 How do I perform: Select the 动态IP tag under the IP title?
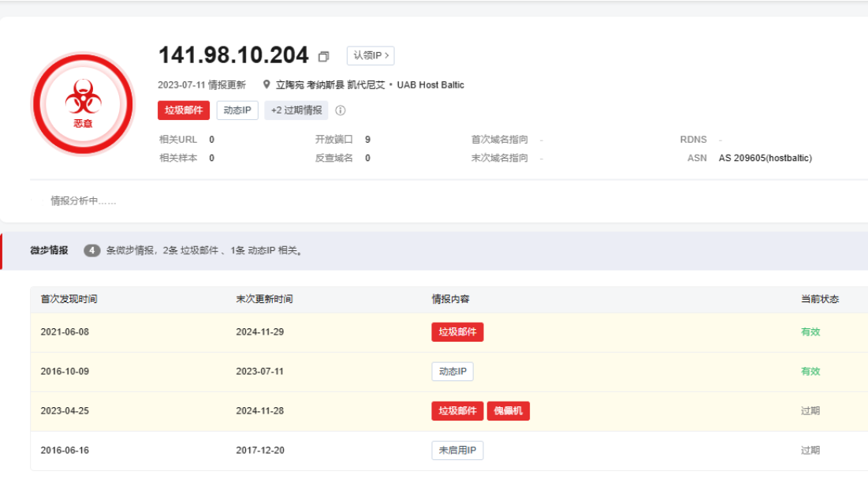click(237, 110)
